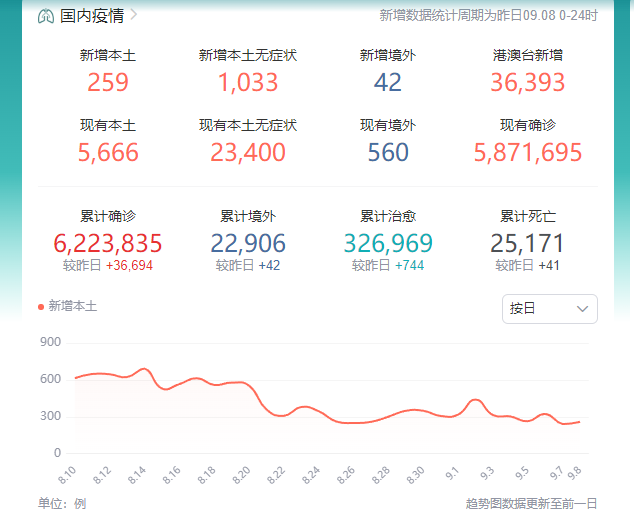Select the 新增本土无症状 value 1,033
The width and height of the screenshot is (634, 525).
coord(248,83)
